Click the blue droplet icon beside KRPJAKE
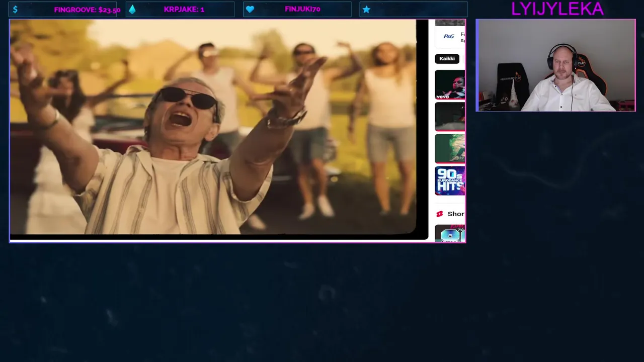Viewport: 644px width, 362px height. coord(132,10)
